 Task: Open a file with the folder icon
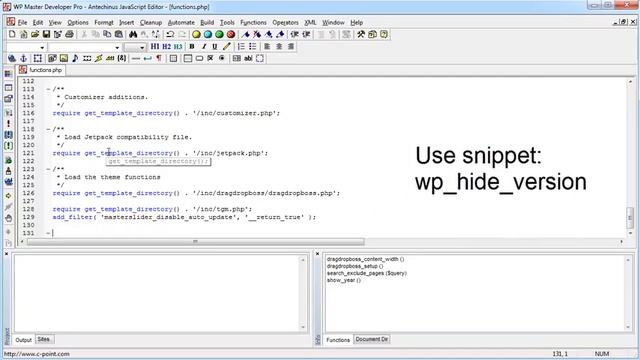coord(35,34)
